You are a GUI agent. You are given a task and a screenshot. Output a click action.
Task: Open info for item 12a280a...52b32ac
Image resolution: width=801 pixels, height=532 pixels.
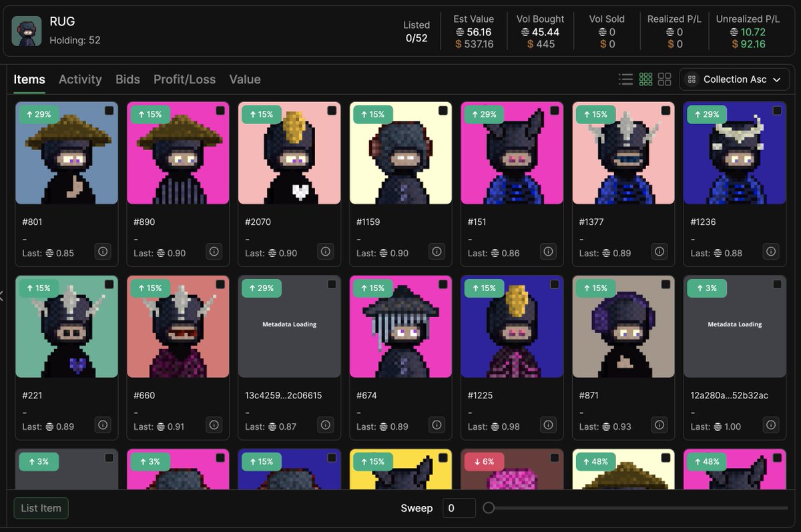(x=772, y=425)
